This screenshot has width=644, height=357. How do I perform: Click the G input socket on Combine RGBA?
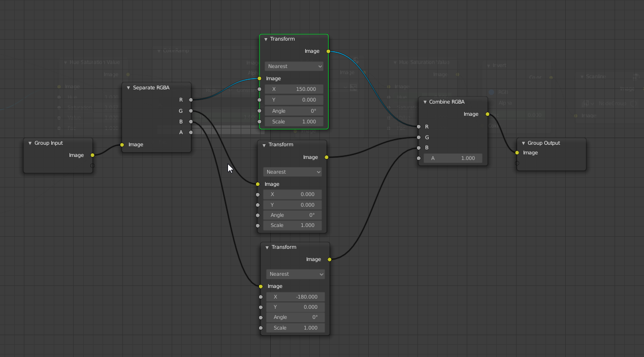click(x=418, y=137)
